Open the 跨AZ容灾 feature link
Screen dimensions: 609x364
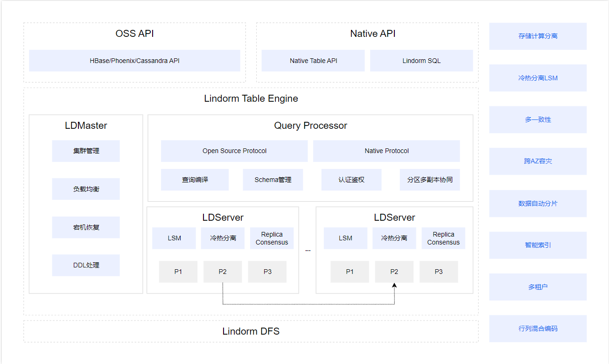pyautogui.click(x=538, y=161)
